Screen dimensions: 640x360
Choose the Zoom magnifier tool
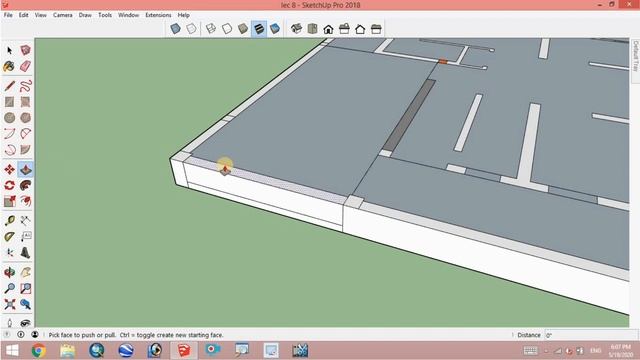coord(9,289)
